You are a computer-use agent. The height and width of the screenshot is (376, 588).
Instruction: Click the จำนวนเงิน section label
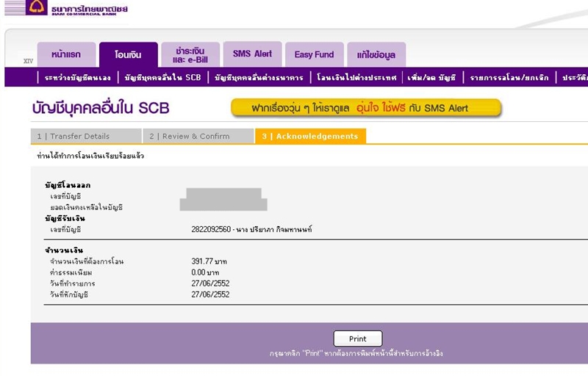64,250
